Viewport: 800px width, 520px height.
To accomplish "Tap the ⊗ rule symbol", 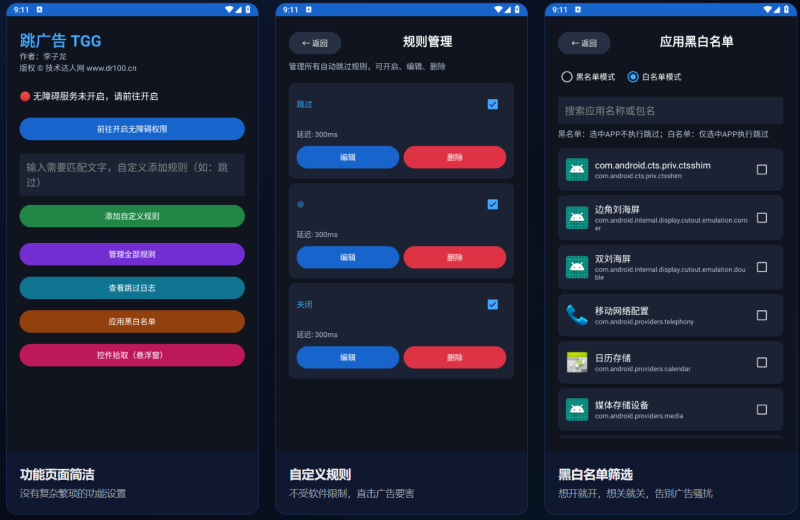I will [301, 204].
